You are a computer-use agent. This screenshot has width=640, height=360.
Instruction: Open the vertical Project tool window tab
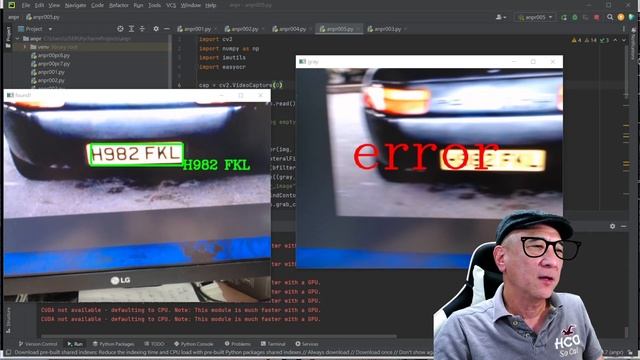click(x=8, y=37)
